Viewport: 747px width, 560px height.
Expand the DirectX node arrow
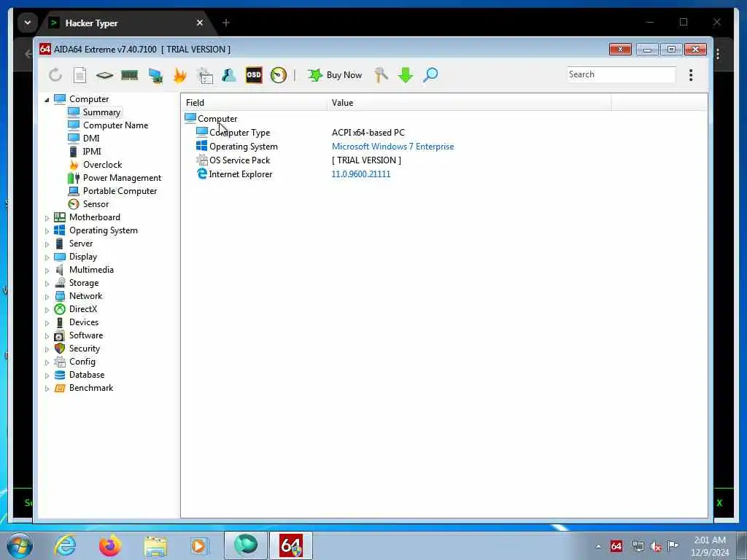(x=47, y=310)
